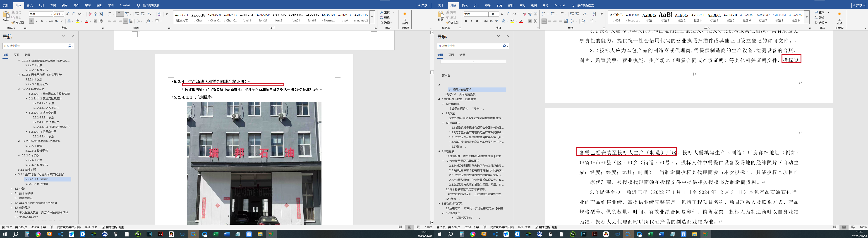Open the 审阅 tab in left window
Viewport: 868px width, 238px height.
click(88, 5)
